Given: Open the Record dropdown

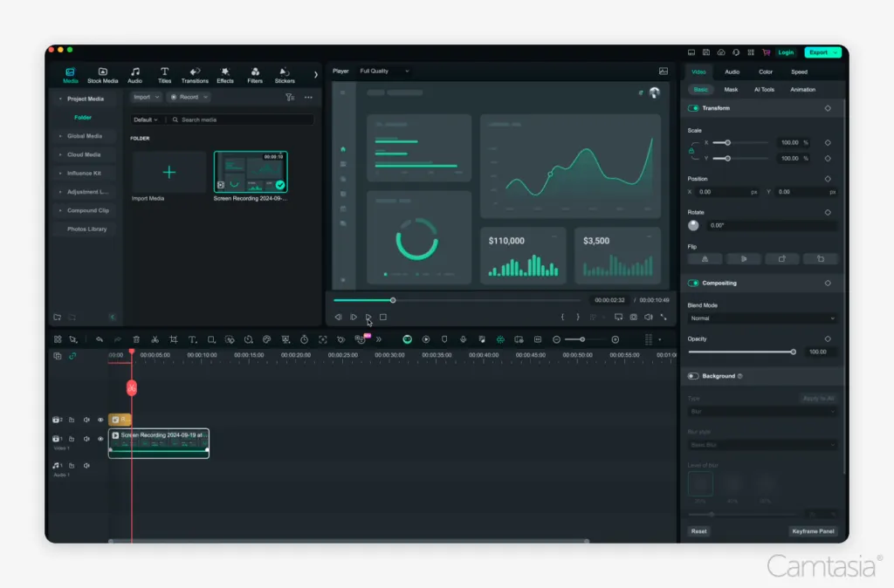Looking at the screenshot, I should click(x=189, y=97).
